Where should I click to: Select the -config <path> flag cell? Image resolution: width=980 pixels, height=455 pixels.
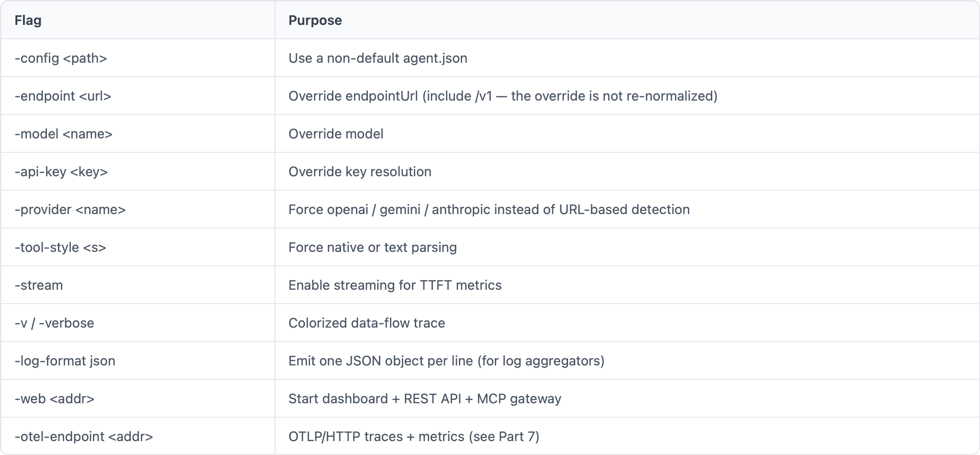(138, 58)
